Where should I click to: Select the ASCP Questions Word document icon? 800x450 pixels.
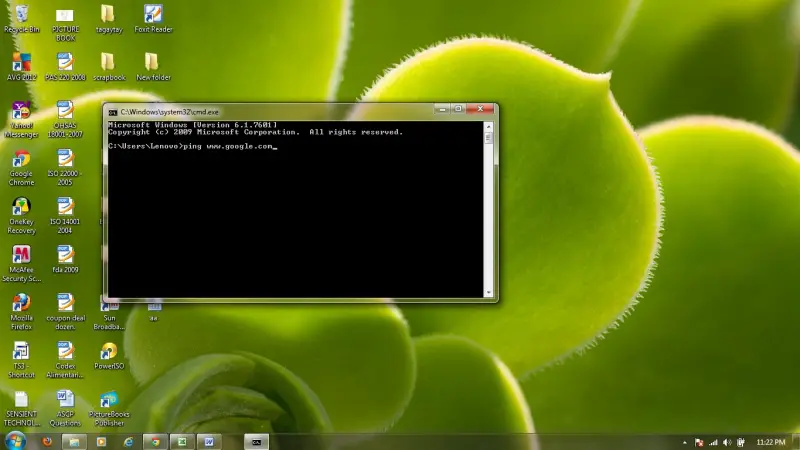coord(65,408)
